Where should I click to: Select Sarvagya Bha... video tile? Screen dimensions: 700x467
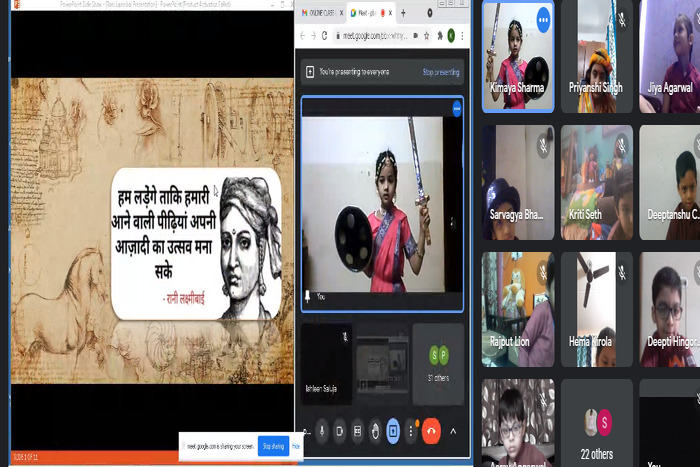tap(518, 182)
